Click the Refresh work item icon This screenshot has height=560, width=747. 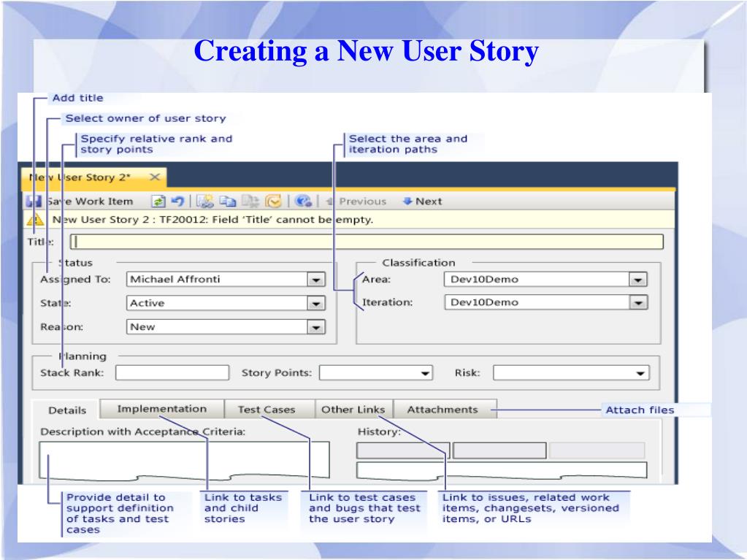click(158, 202)
